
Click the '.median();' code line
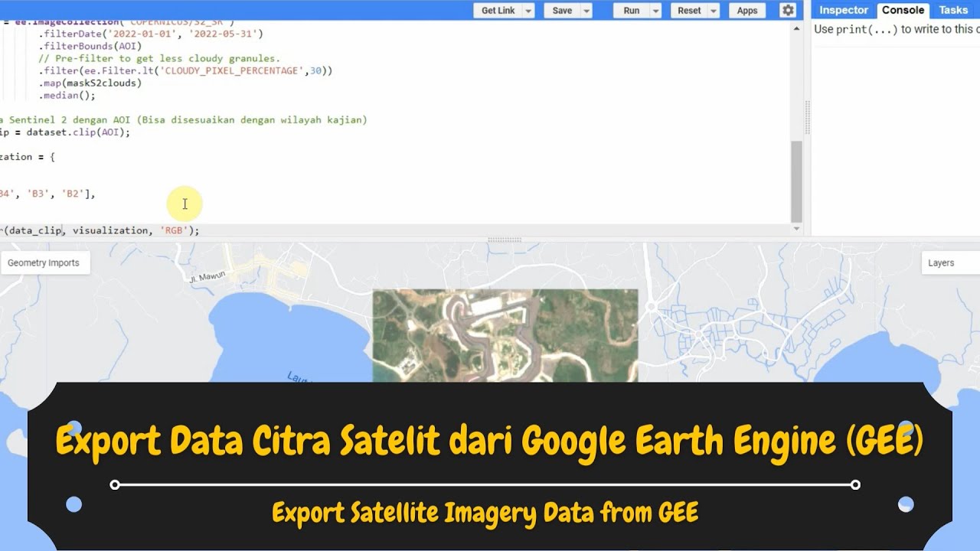pos(67,95)
